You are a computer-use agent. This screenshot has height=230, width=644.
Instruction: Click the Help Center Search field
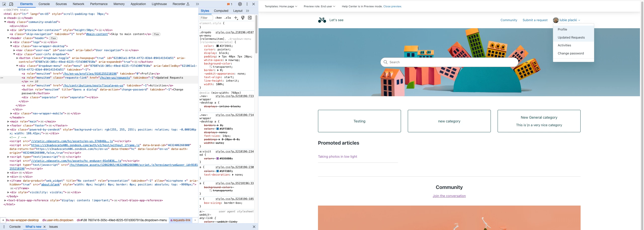(449, 62)
